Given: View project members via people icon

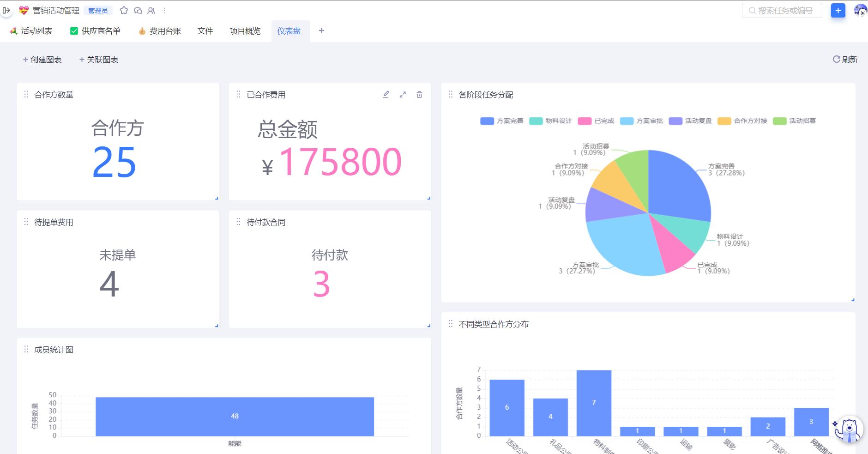Looking at the screenshot, I should [x=151, y=10].
